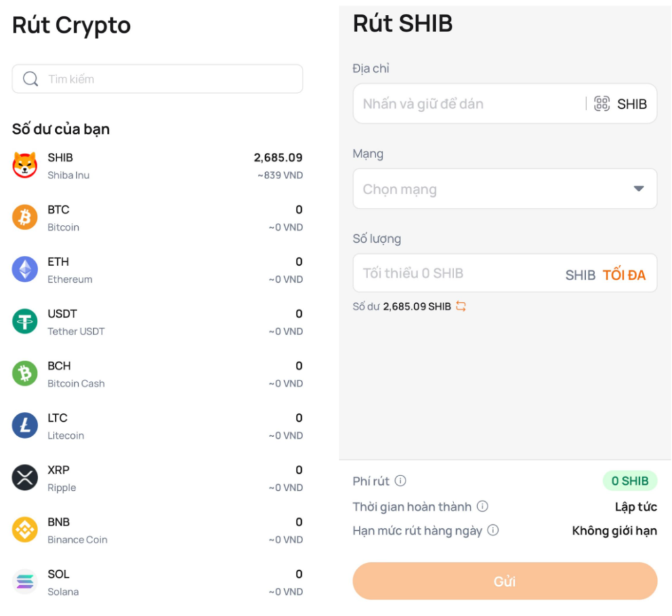Image resolution: width=672 pixels, height=616 pixels.
Task: Click the Địa chỉ address input field
Action: 469,104
